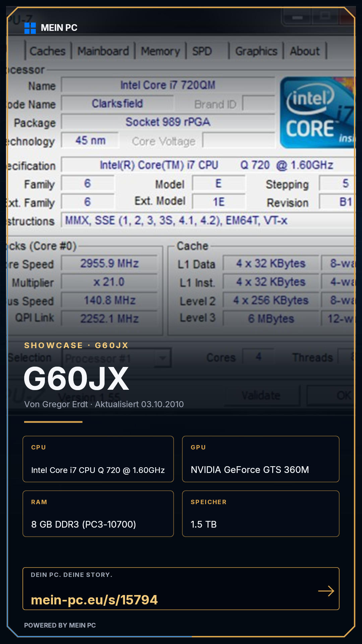The image size is (362, 644).
Task: Click the Model value E
Action: pyautogui.click(x=219, y=183)
